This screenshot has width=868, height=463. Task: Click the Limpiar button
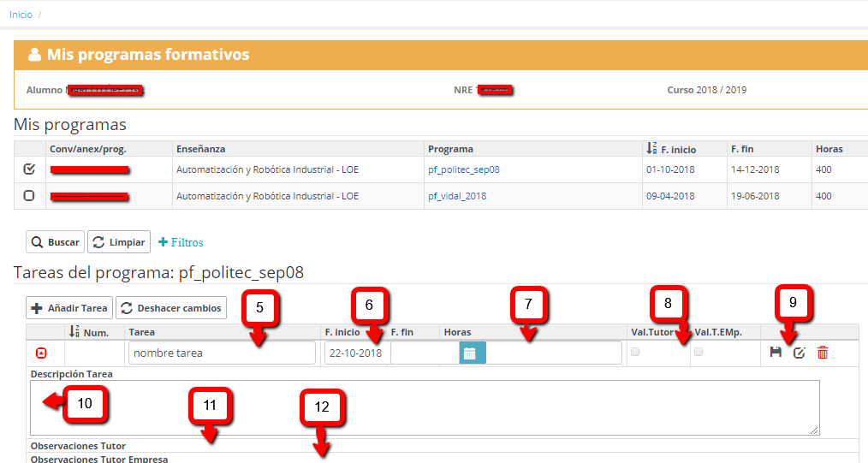pyautogui.click(x=119, y=242)
